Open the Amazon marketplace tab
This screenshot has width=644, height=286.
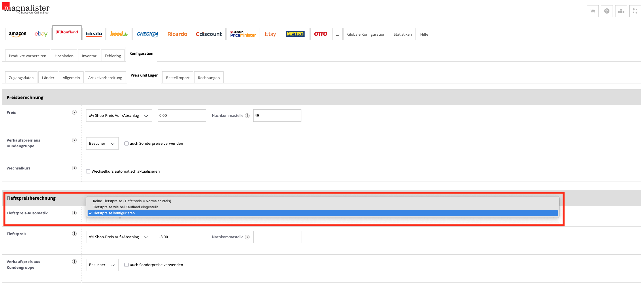click(x=18, y=34)
